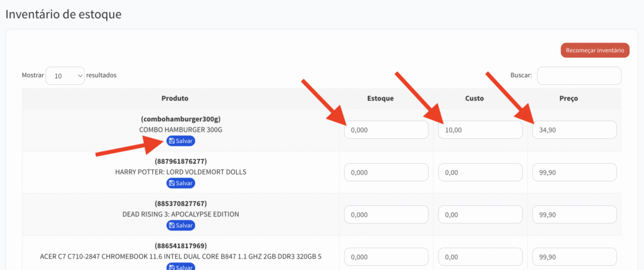Sort table by Preço column header
644x270 pixels.
click(x=569, y=99)
